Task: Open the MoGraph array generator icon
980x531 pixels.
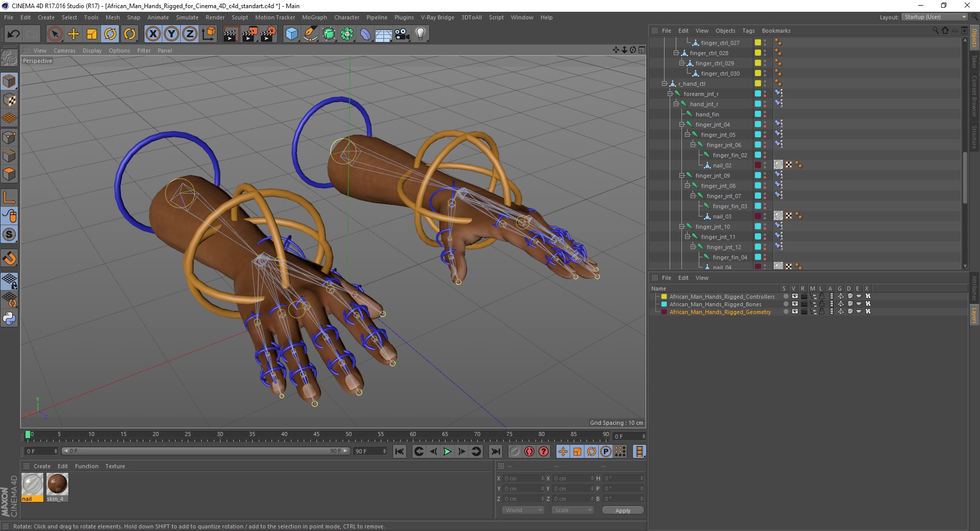Action: click(347, 34)
